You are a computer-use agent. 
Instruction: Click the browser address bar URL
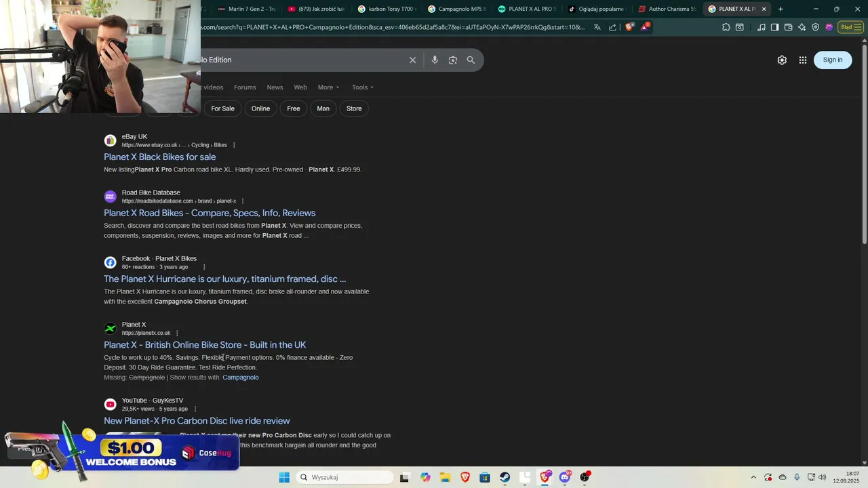tap(392, 27)
